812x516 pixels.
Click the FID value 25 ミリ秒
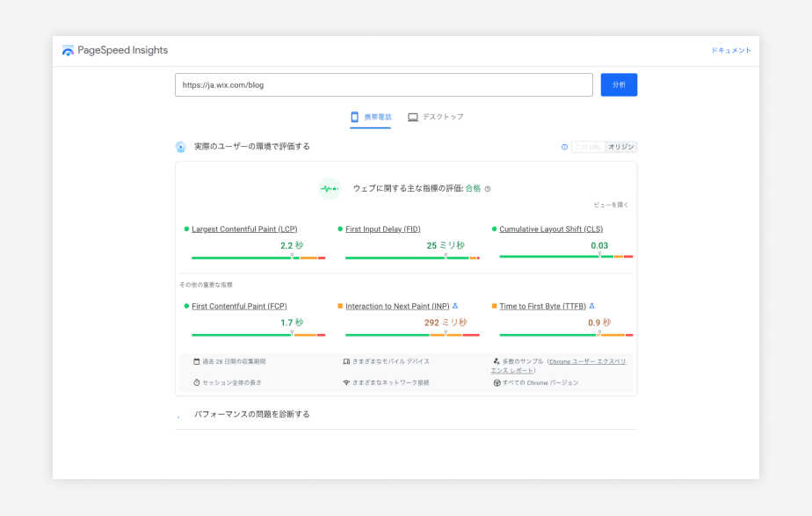pos(446,245)
